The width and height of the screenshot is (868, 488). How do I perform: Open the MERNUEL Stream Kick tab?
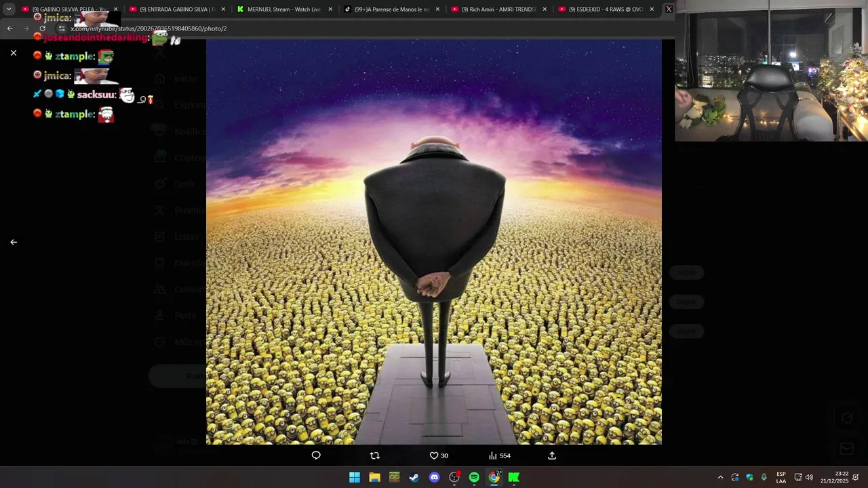pyautogui.click(x=283, y=9)
